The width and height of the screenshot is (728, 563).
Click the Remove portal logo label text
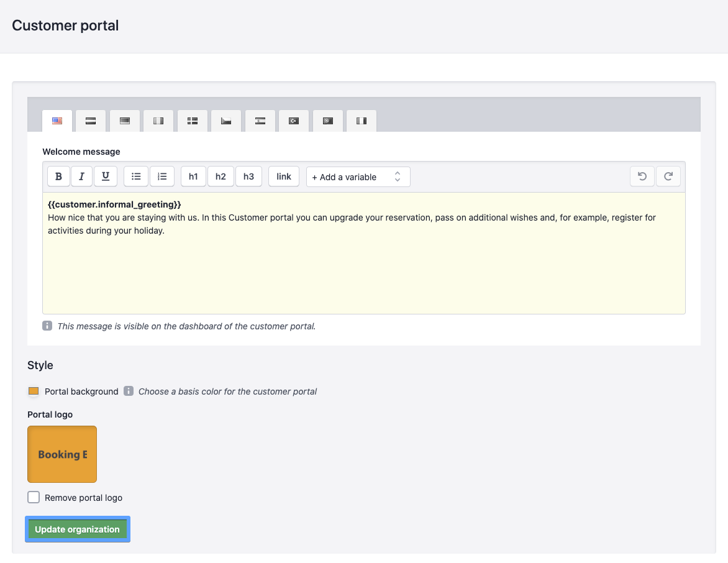pyautogui.click(x=84, y=498)
